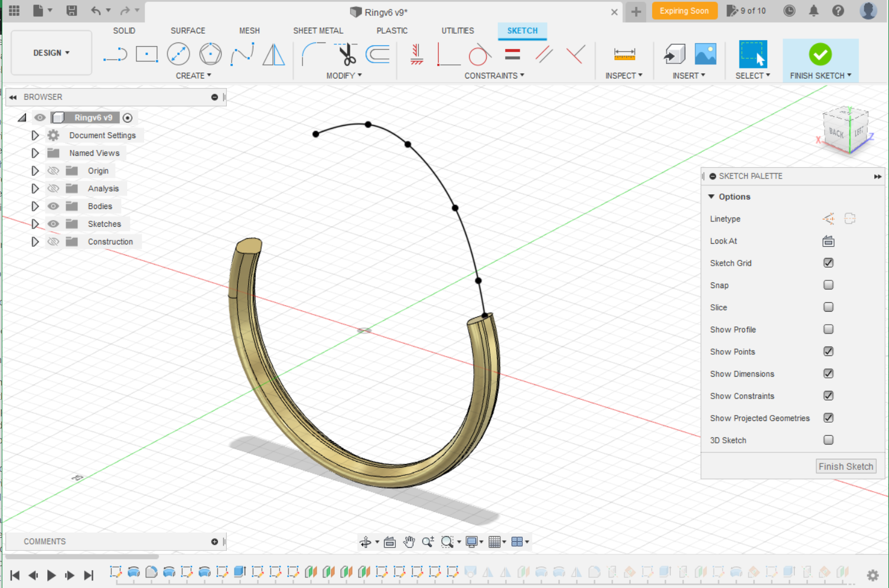Switch to the SURFACE tab
889x588 pixels.
point(188,31)
